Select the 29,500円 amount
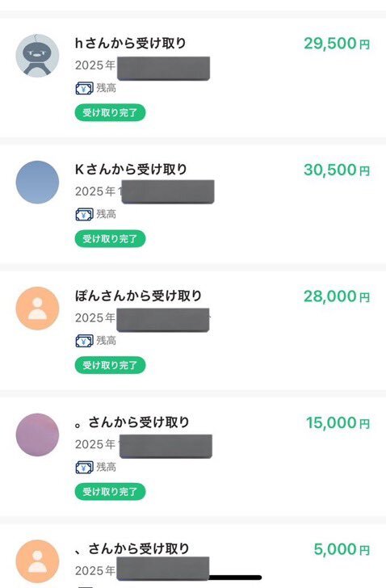Image resolution: width=386 pixels, height=588 pixels. point(337,44)
